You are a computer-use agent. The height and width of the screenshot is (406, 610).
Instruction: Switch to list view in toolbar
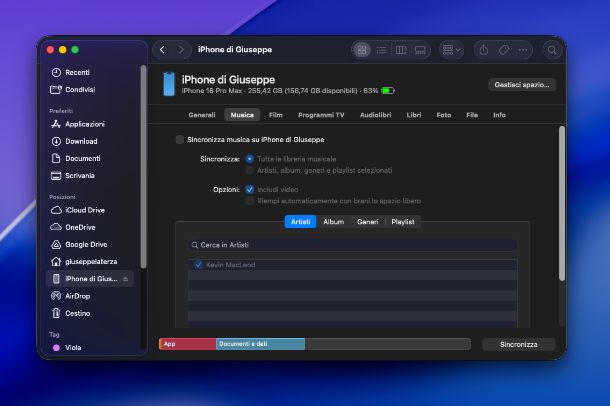[381, 49]
